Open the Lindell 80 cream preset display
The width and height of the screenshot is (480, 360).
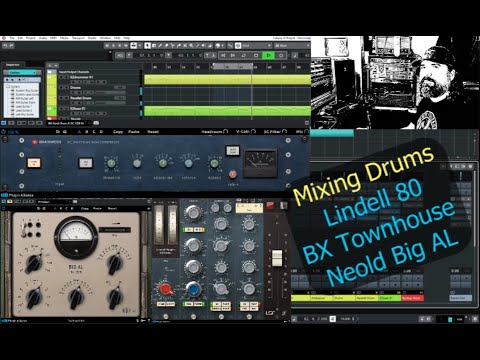[x=249, y=208]
